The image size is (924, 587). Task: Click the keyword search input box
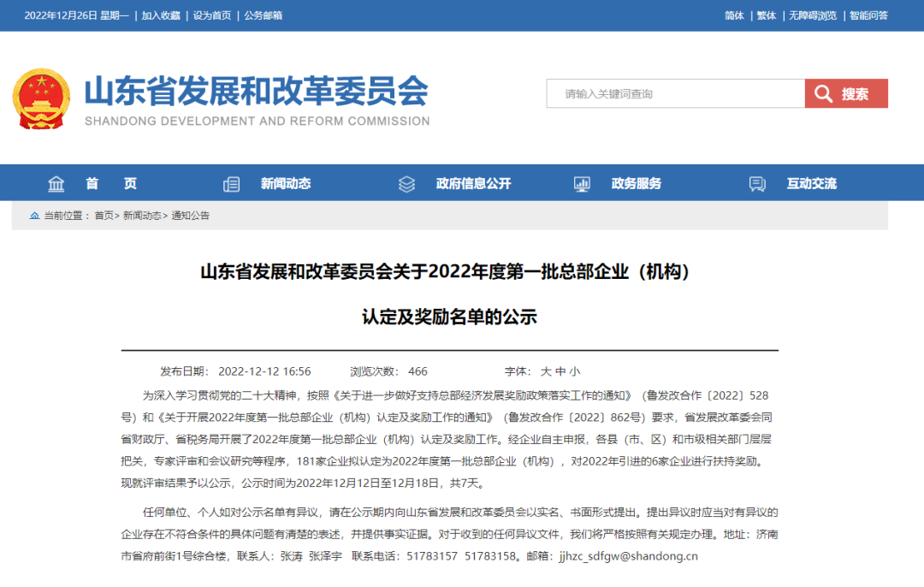[x=676, y=94]
